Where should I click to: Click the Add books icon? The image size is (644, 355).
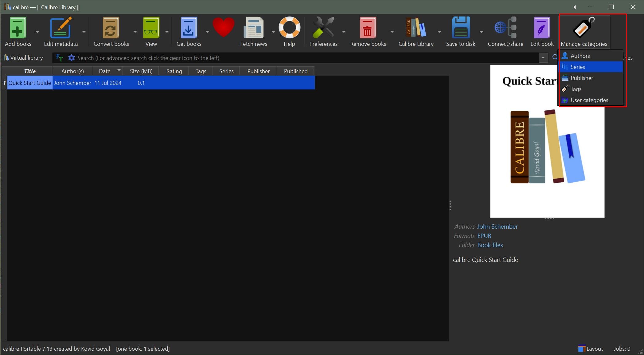tap(18, 28)
